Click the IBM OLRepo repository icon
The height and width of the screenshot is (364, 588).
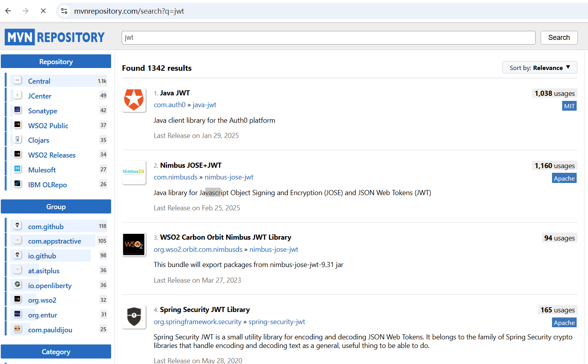tap(18, 184)
